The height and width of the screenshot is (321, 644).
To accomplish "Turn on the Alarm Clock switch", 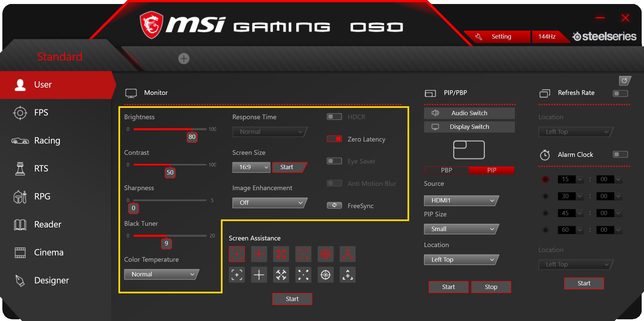I will (x=620, y=154).
